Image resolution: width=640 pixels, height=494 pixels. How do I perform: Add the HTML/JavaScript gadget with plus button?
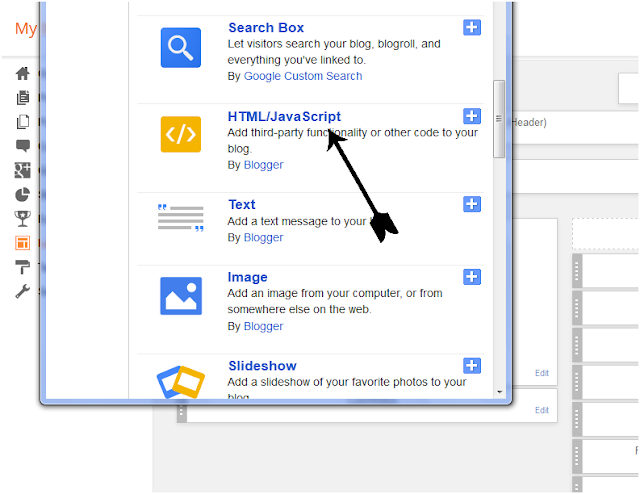click(x=472, y=116)
